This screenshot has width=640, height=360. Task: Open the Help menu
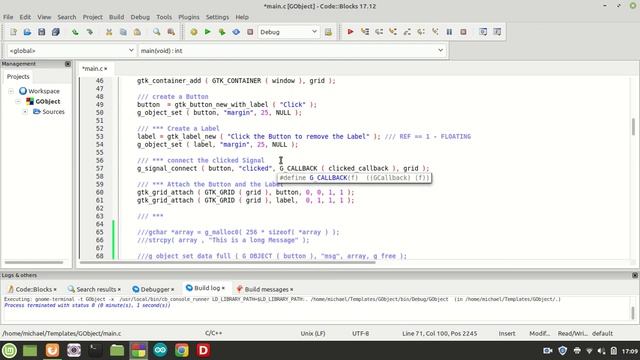(x=242, y=17)
